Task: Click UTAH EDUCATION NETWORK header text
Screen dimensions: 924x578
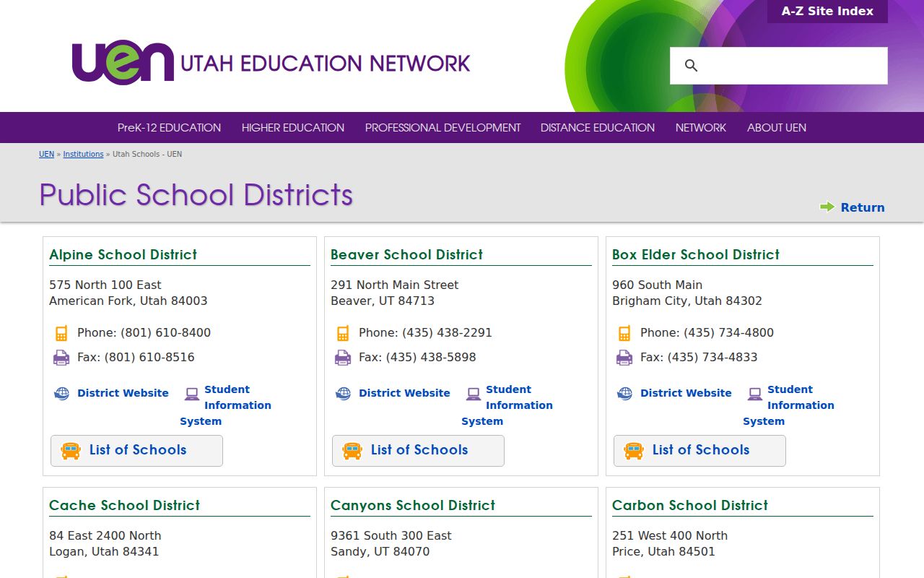Action: coord(325,63)
